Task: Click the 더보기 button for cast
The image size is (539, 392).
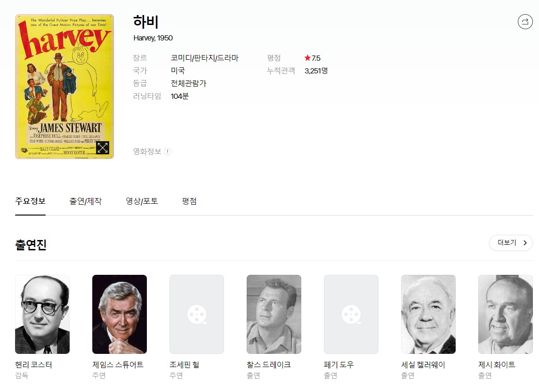Action: pyautogui.click(x=511, y=243)
